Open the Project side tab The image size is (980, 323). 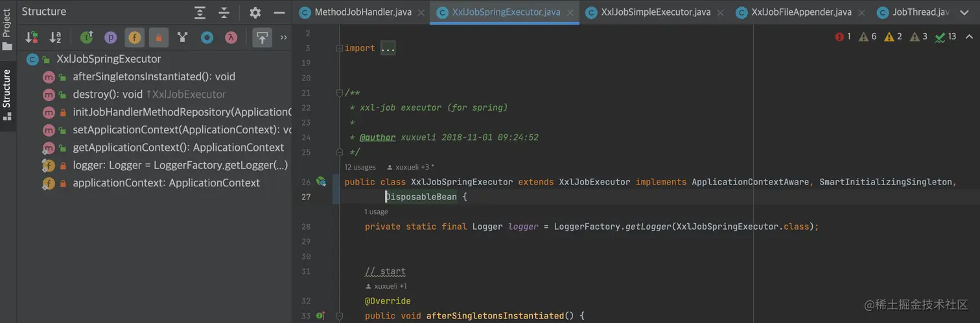tap(7, 28)
